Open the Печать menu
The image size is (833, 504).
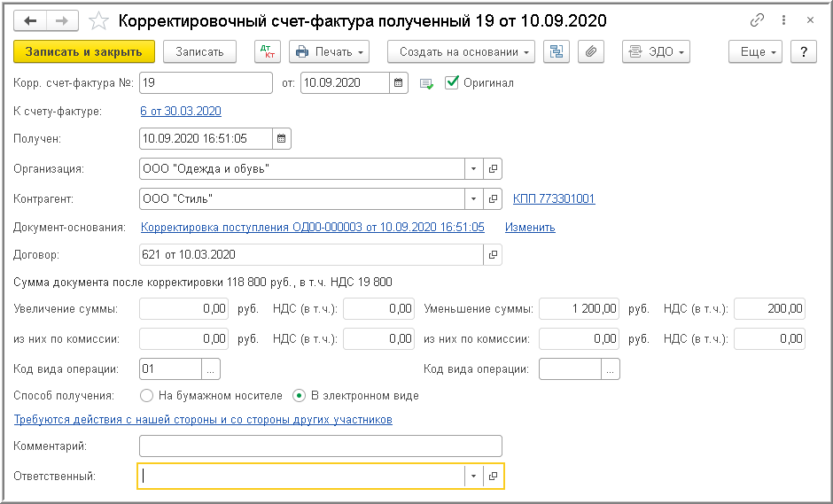tap(330, 52)
